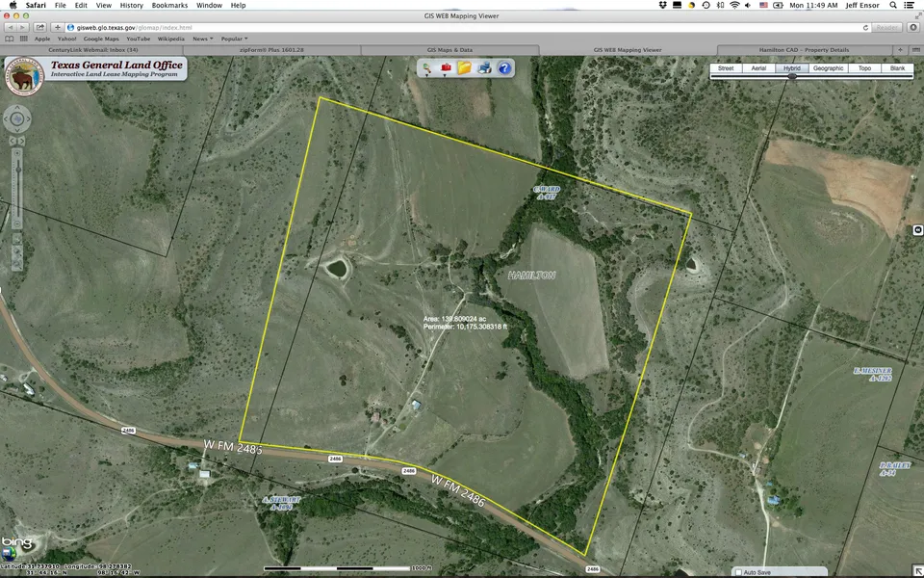
Task: Switch basemap to Topo
Action: tap(864, 68)
